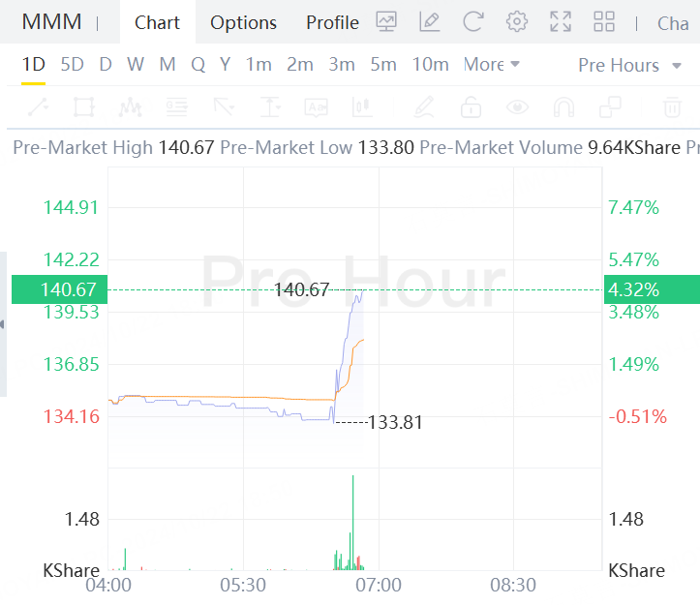The image size is (700, 605).
Task: Click the tall green volume bar
Action: [352, 523]
